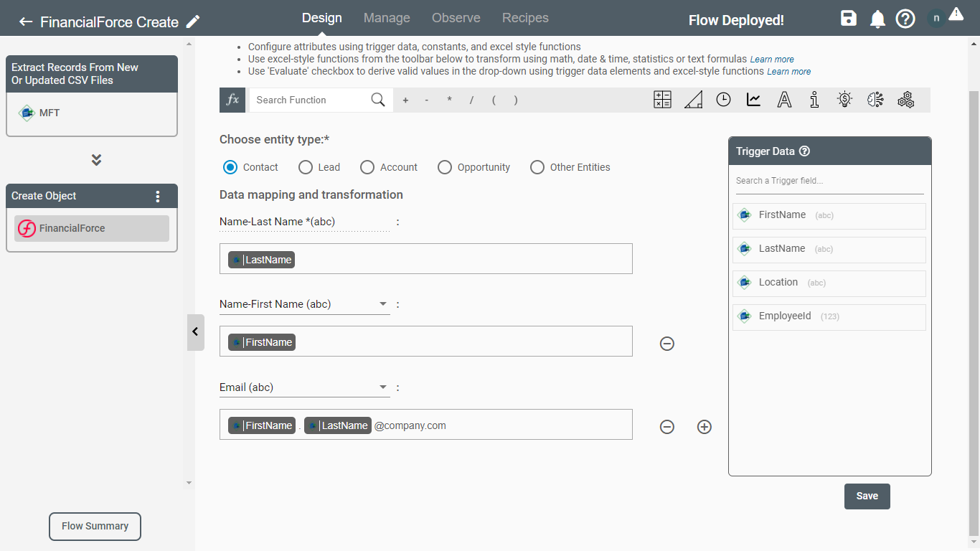
Task: Click the Name-Last Name value field
Action: pyautogui.click(x=426, y=259)
